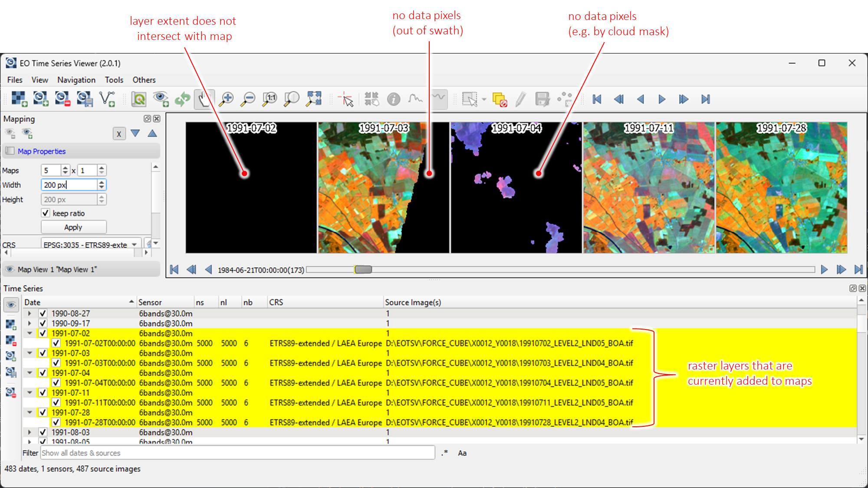Click the Filter dates and sources field

(238, 453)
